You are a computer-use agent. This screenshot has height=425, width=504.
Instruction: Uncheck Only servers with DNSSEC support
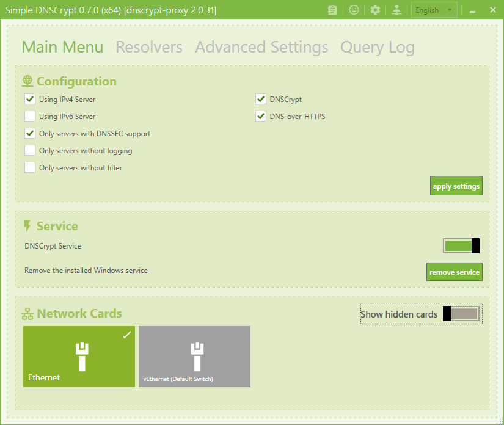click(x=30, y=133)
